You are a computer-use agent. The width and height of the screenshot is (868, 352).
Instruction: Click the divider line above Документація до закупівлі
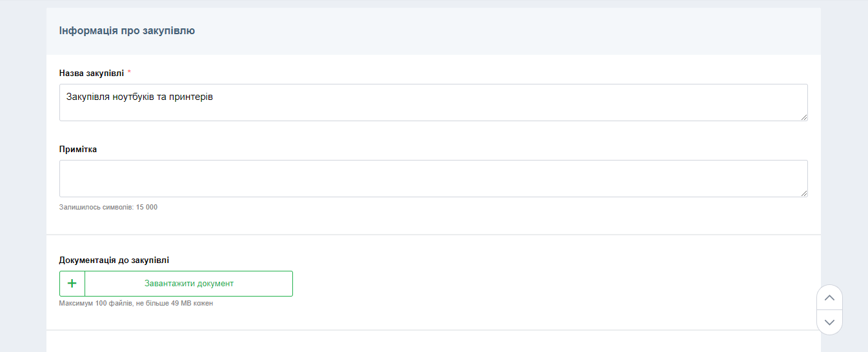coord(432,235)
